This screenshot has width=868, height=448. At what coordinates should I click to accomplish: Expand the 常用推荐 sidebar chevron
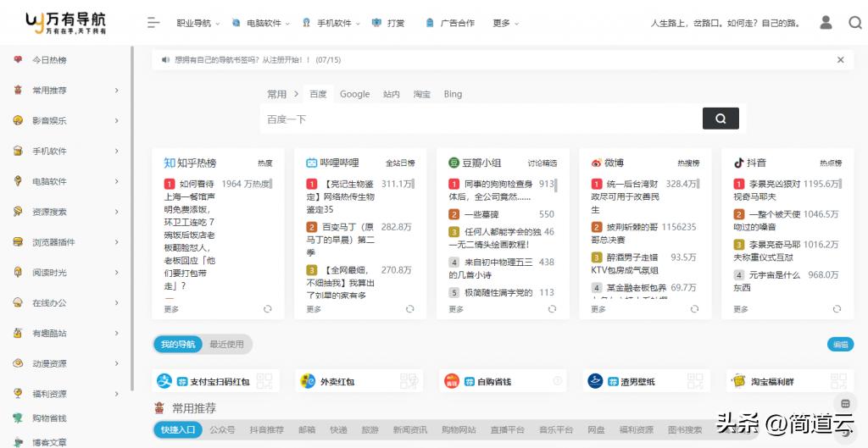(116, 90)
